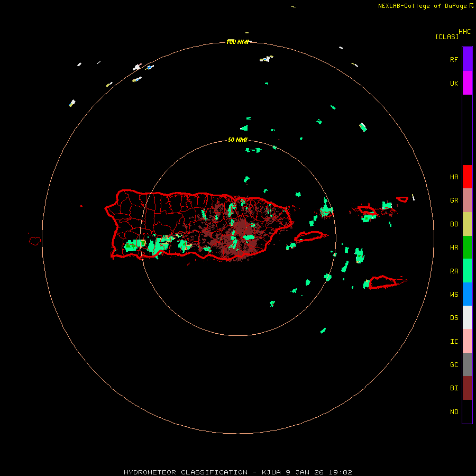Click the ND black legend swatch
The height and width of the screenshot is (476, 476).
tap(467, 411)
